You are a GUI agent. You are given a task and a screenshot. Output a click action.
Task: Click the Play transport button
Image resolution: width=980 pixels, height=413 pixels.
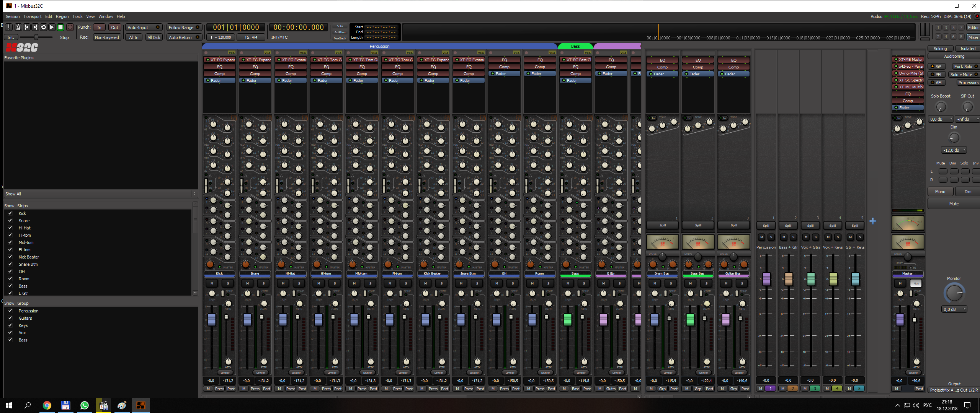(52, 27)
